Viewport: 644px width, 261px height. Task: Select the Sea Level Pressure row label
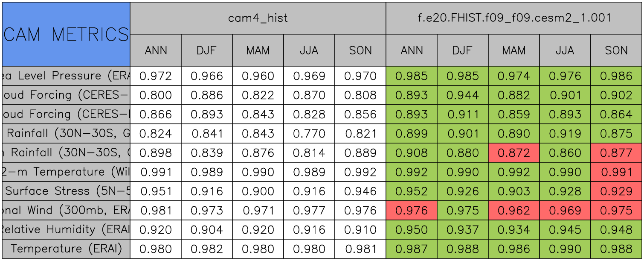click(66, 76)
